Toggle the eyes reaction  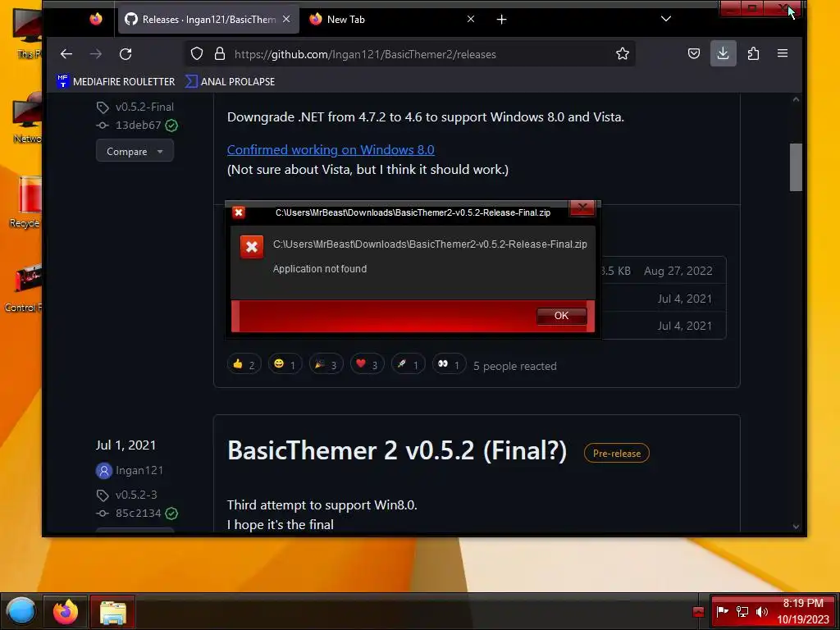click(x=449, y=365)
